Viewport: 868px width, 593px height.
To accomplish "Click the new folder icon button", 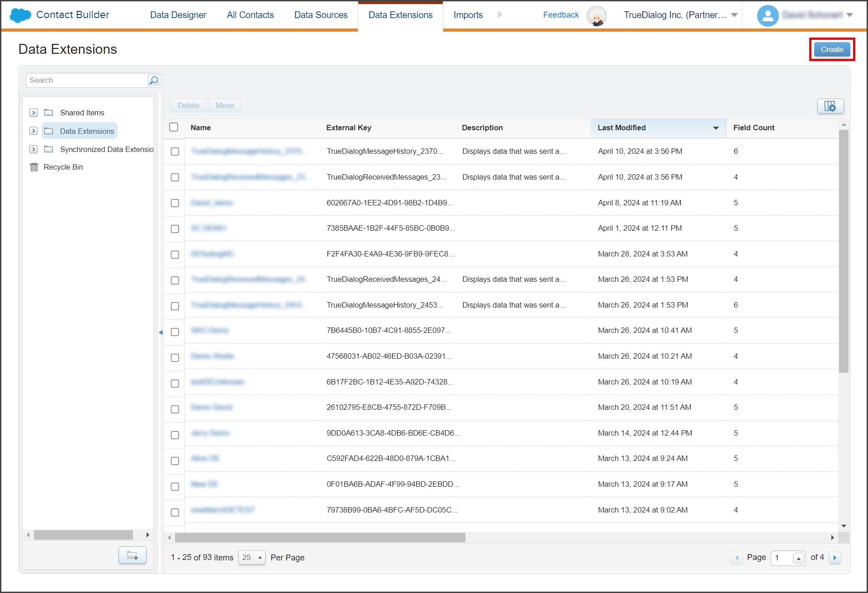I will click(x=132, y=555).
